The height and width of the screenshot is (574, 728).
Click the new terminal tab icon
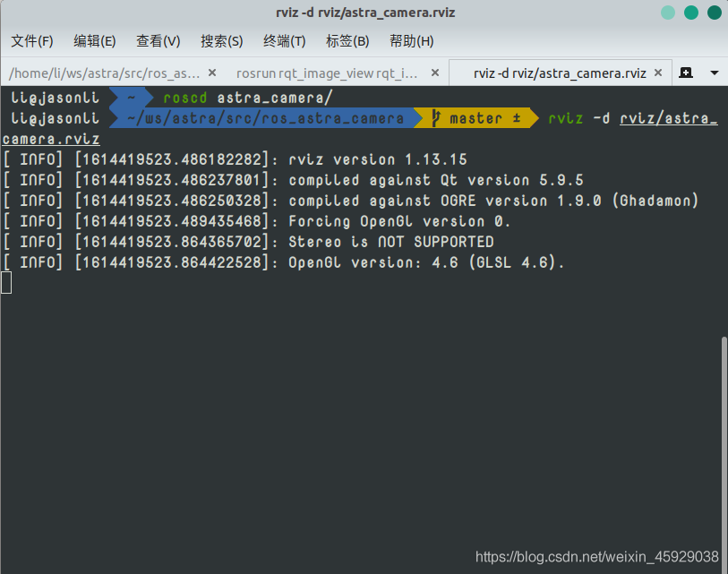click(686, 73)
